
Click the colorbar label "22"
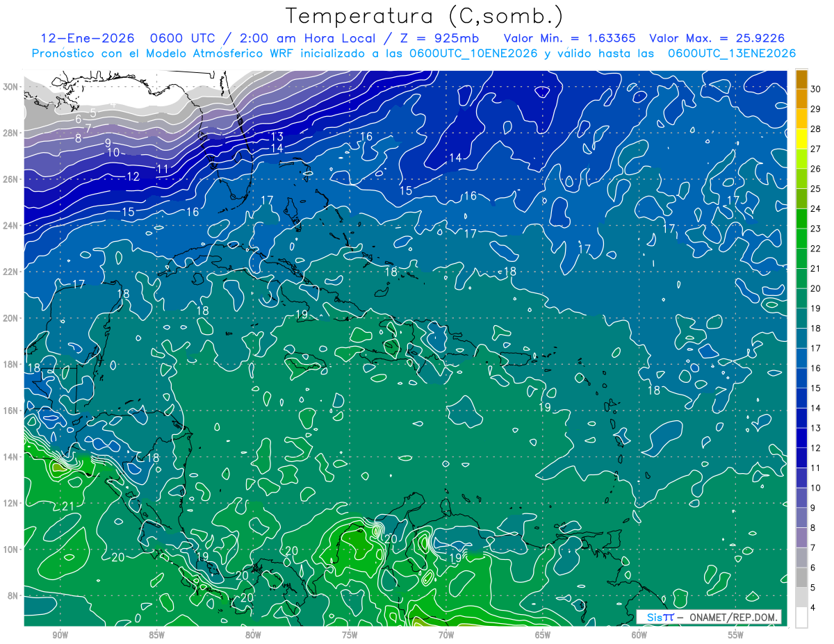pyautogui.click(x=816, y=248)
